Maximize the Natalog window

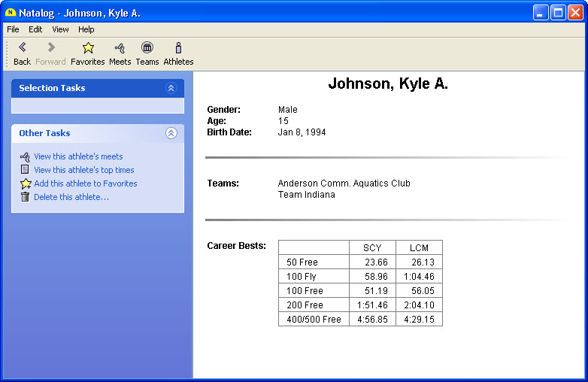tap(558, 13)
